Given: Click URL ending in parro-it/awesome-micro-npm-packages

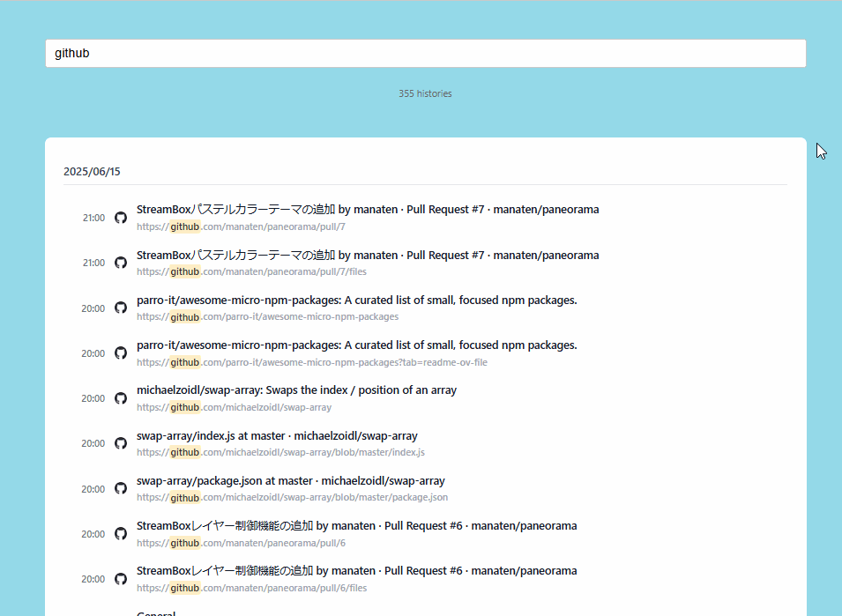Looking at the screenshot, I should tap(267, 316).
